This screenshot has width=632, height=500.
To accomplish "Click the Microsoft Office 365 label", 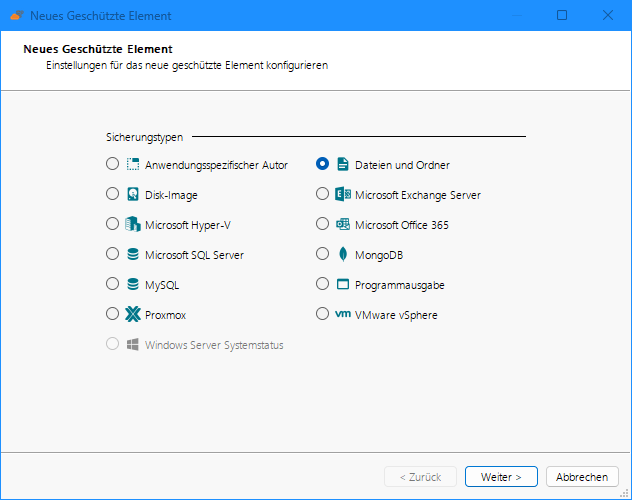I will pos(402,225).
